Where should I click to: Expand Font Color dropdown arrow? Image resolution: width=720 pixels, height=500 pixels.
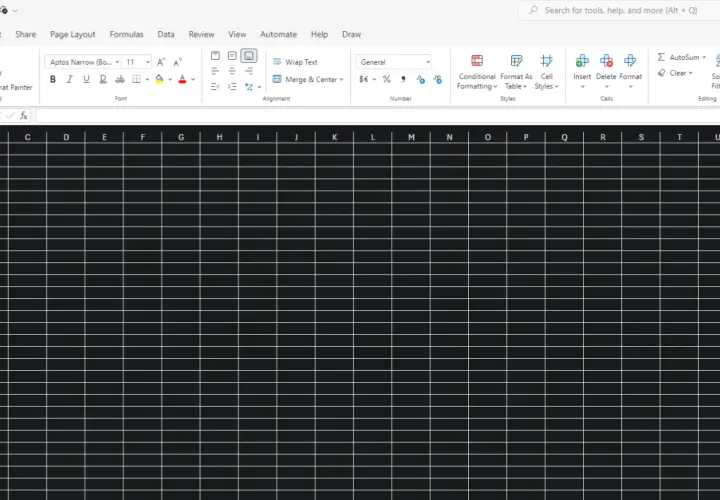click(193, 79)
